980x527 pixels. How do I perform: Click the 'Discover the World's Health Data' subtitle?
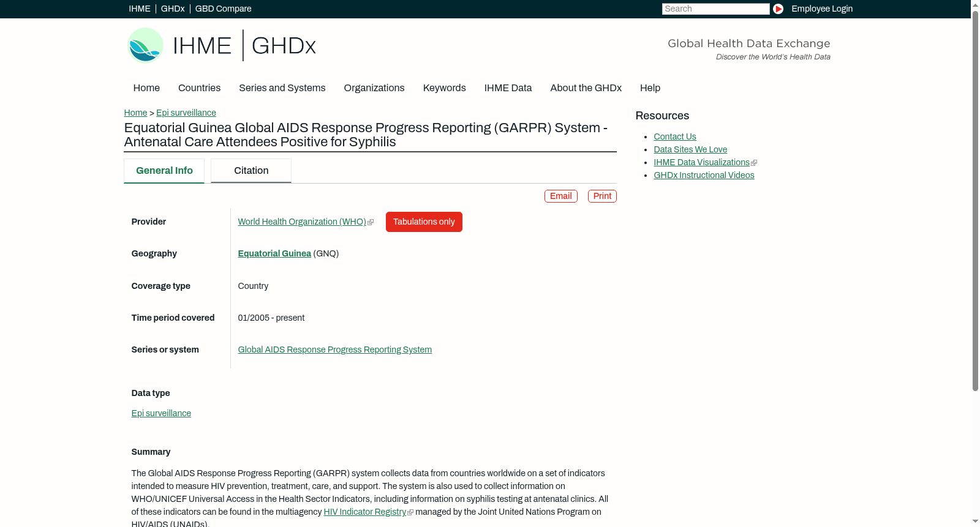[773, 57]
